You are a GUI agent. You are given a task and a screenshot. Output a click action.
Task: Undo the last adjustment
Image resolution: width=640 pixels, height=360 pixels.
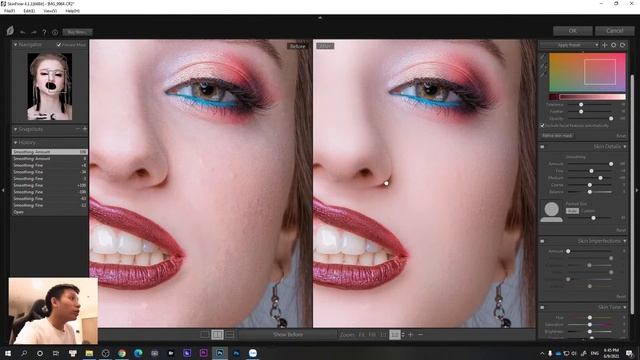tap(23, 32)
